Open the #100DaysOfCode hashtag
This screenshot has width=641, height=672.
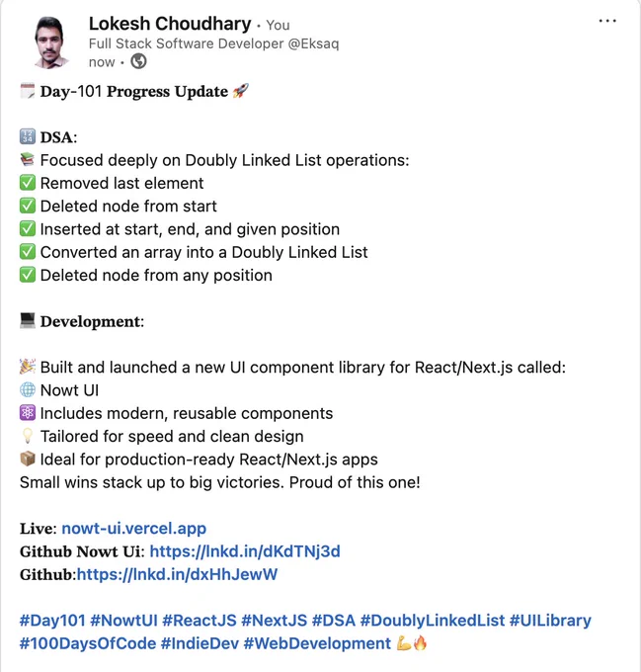coord(88,643)
